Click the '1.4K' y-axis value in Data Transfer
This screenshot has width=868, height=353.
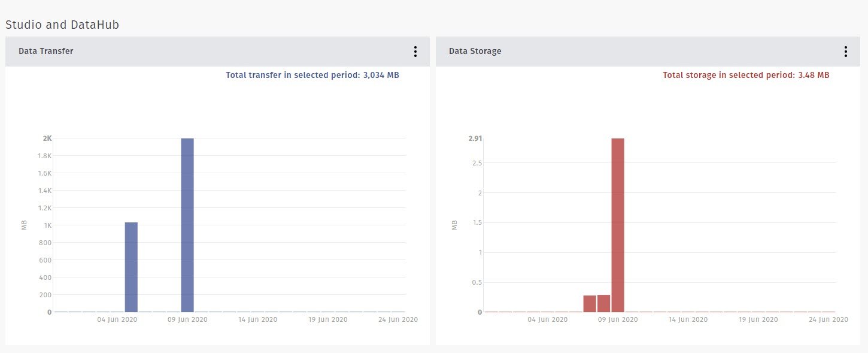coord(44,191)
